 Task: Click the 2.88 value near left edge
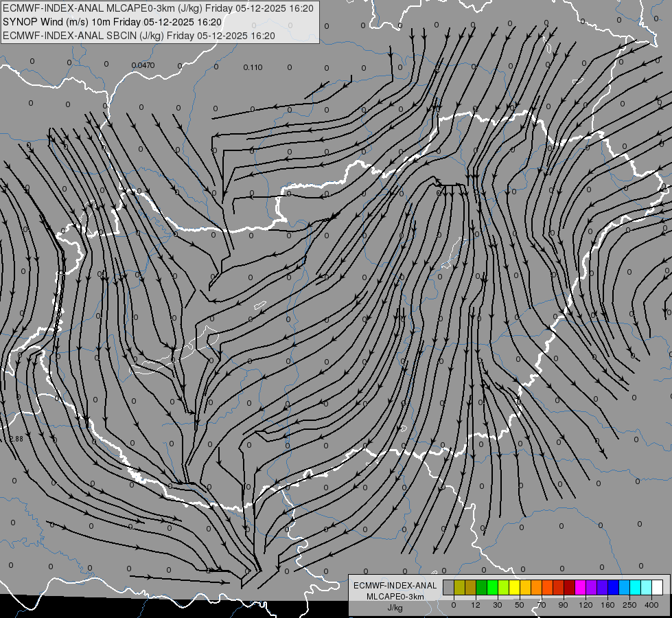click(16, 439)
